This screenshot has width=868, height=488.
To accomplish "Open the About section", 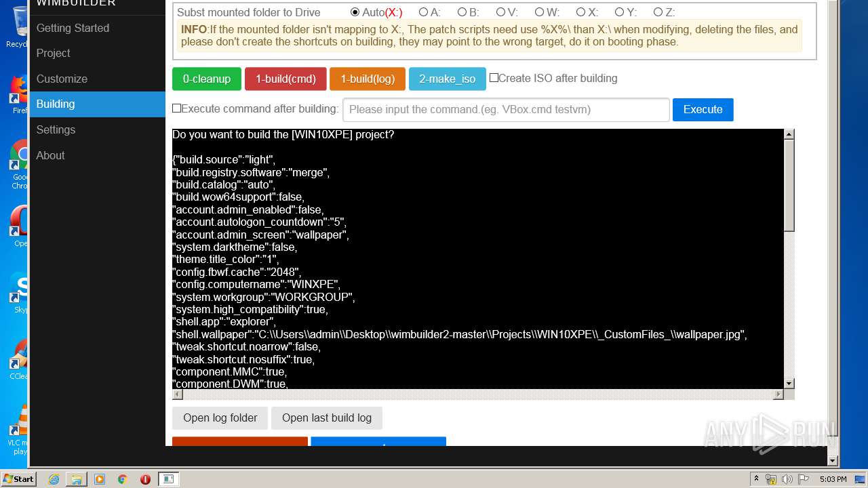I will point(50,155).
